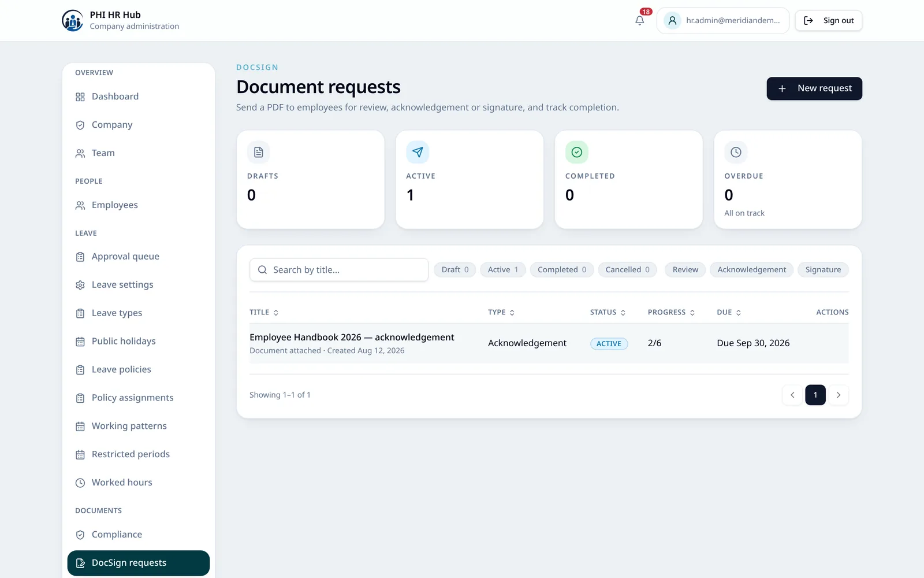Click the Sign out button

tap(829, 20)
